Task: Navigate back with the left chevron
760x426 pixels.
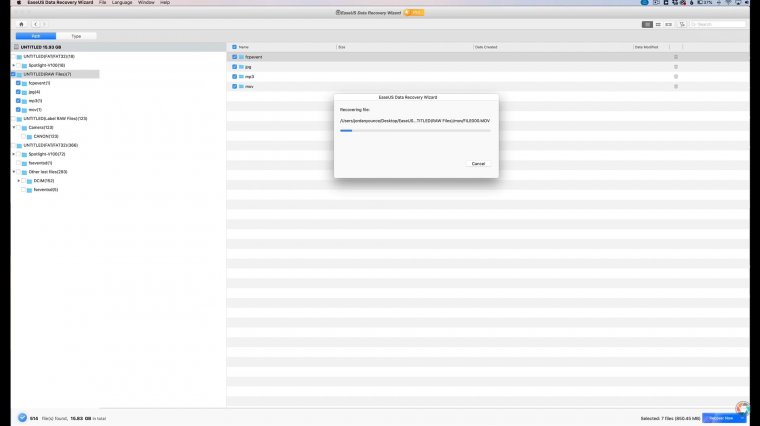Action: pyautogui.click(x=35, y=24)
